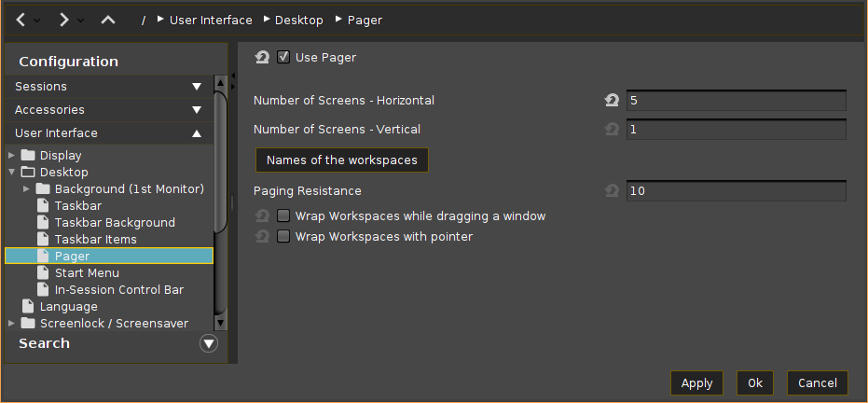Reset Number of Screens Horizontal value

point(612,101)
